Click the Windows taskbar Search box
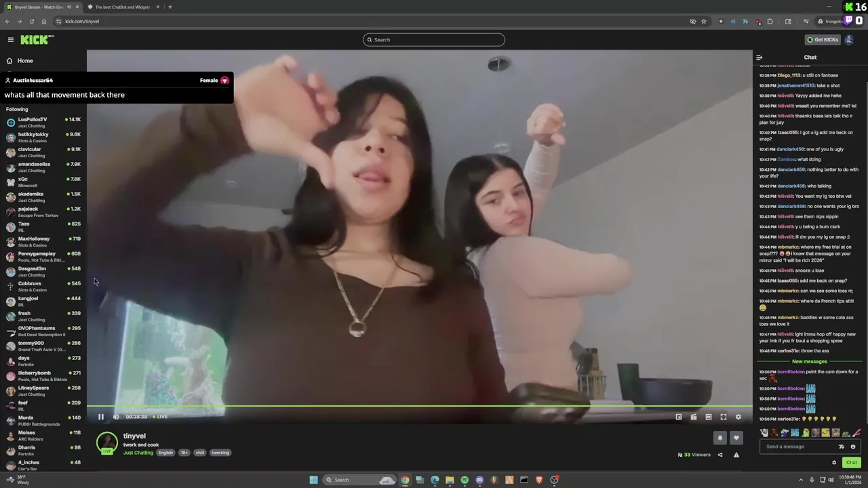This screenshot has width=868, height=488. click(x=359, y=480)
